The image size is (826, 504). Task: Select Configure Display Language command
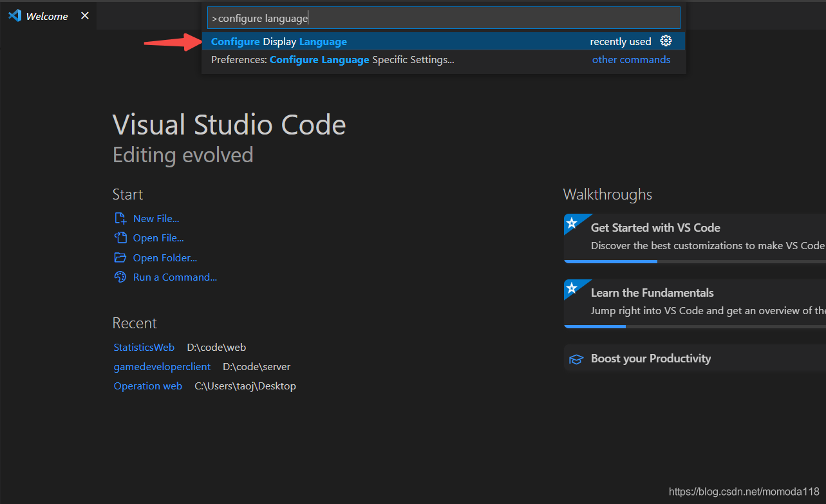pyautogui.click(x=444, y=41)
